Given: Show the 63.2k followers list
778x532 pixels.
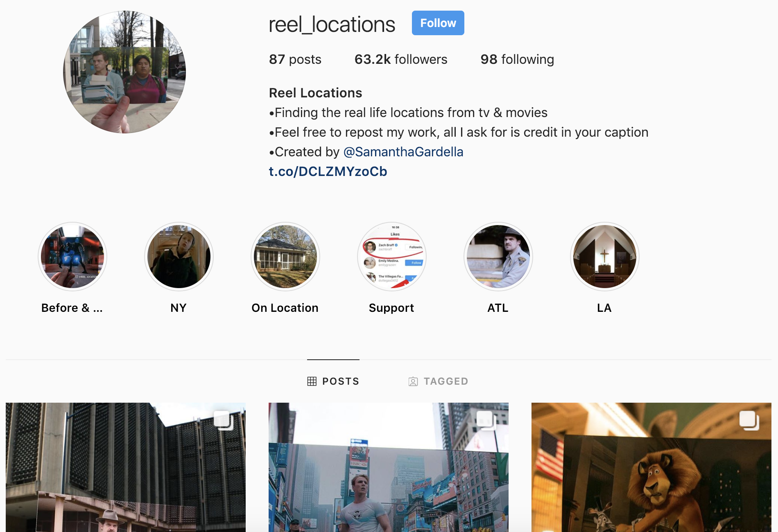Looking at the screenshot, I should 401,59.
